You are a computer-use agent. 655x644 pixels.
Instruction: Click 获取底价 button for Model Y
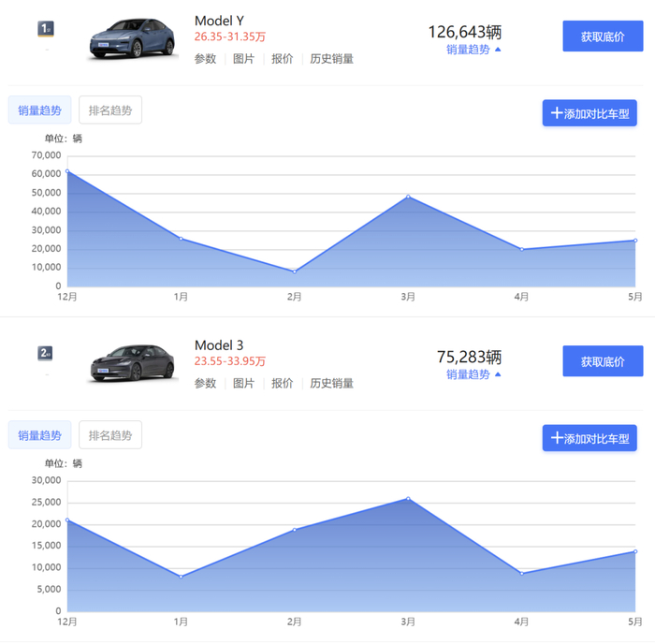click(603, 37)
